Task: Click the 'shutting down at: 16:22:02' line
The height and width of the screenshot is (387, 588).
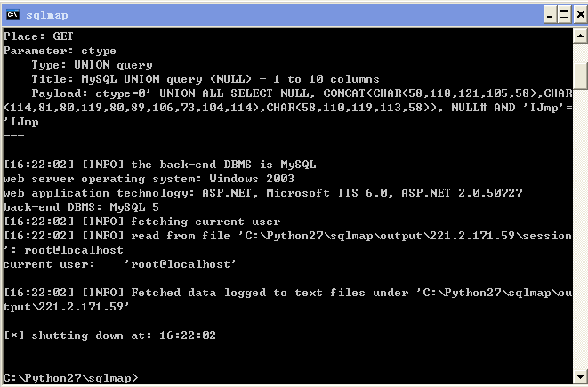Action: click(109, 335)
